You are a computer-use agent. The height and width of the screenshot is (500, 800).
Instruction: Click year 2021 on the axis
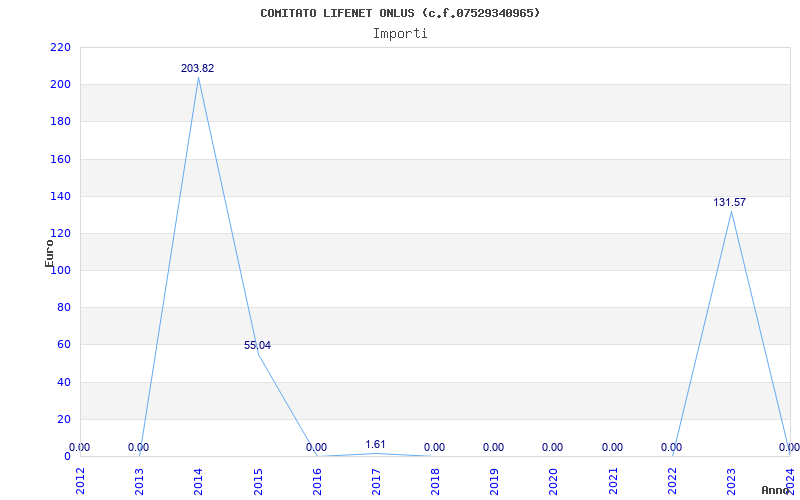pyautogui.click(x=613, y=481)
